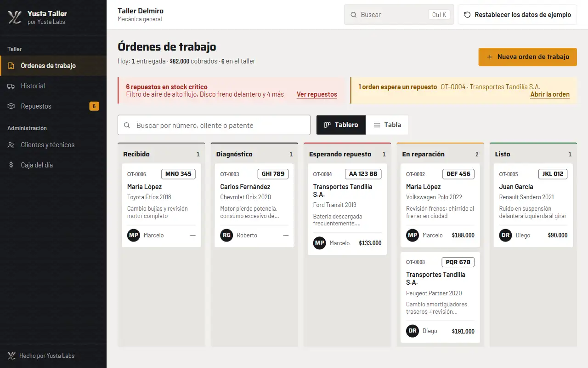
Task: Follow the Abrir la orden link
Action: coord(550,94)
